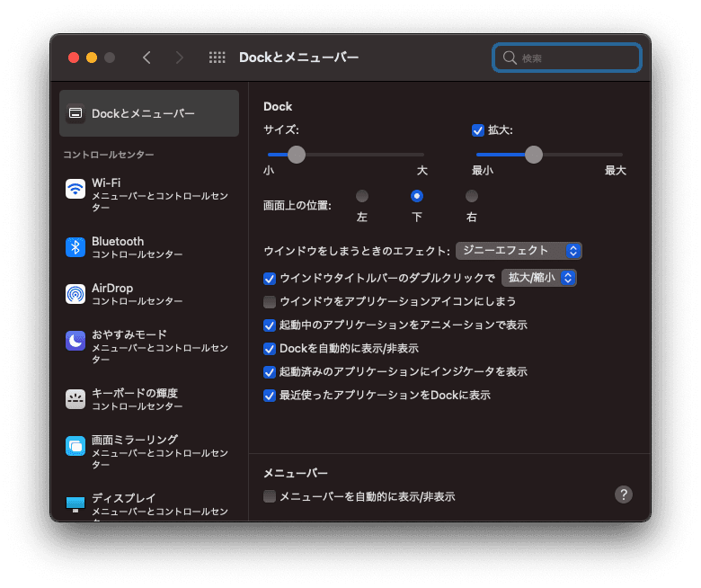Viewport: 701px width, 588px height.
Task: Open the 拡大/縮小 dropdown
Action: 538,278
